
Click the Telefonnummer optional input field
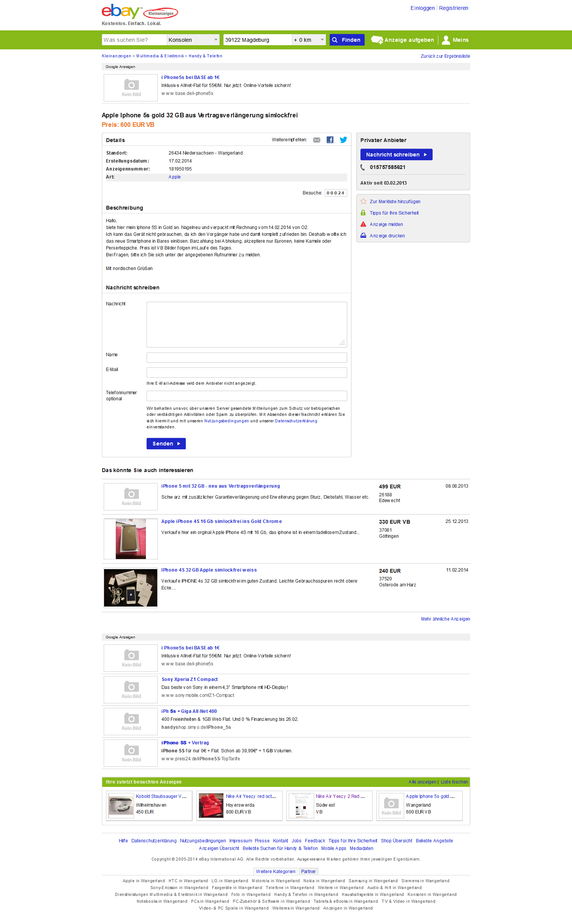[x=247, y=396]
